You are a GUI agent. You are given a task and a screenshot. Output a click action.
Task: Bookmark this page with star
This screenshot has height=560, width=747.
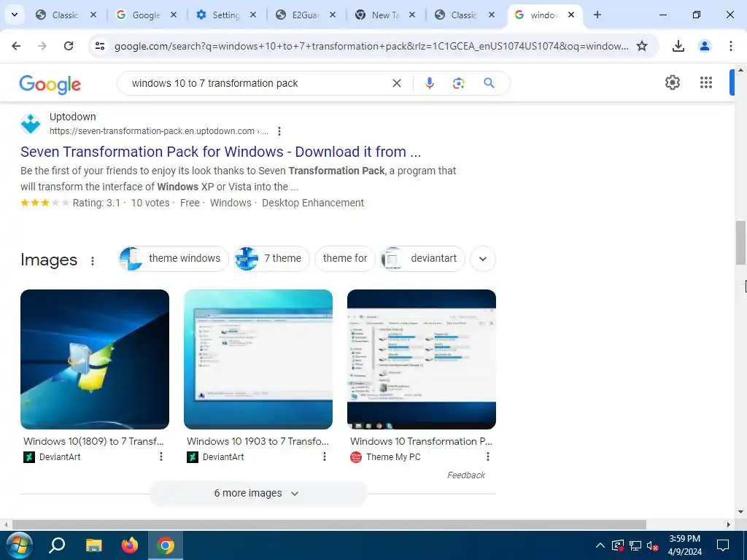(x=642, y=46)
